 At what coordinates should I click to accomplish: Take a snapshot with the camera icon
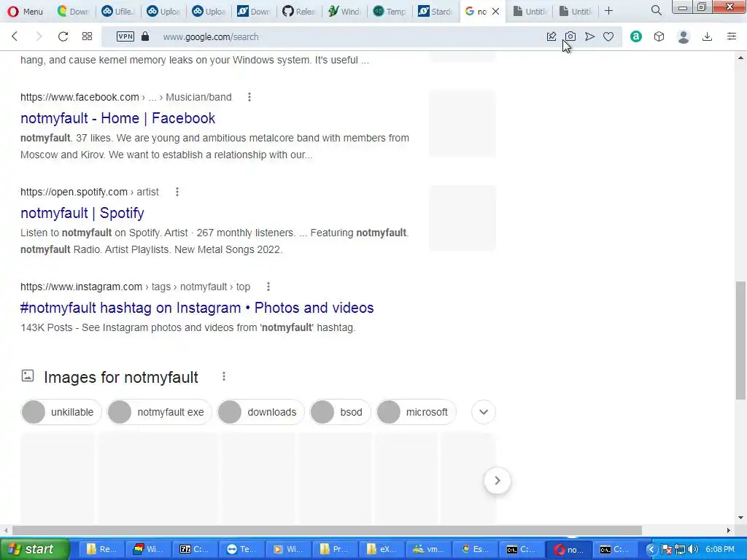pyautogui.click(x=570, y=36)
